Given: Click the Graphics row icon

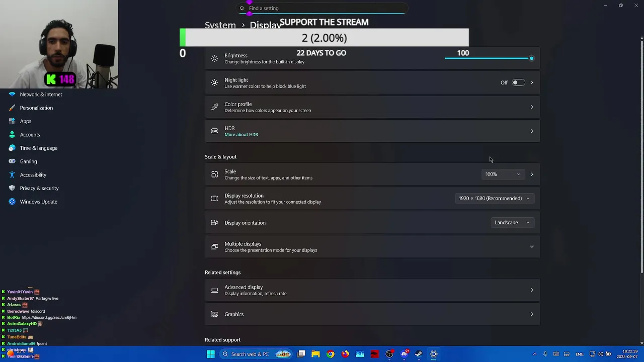Looking at the screenshot, I should (215, 314).
